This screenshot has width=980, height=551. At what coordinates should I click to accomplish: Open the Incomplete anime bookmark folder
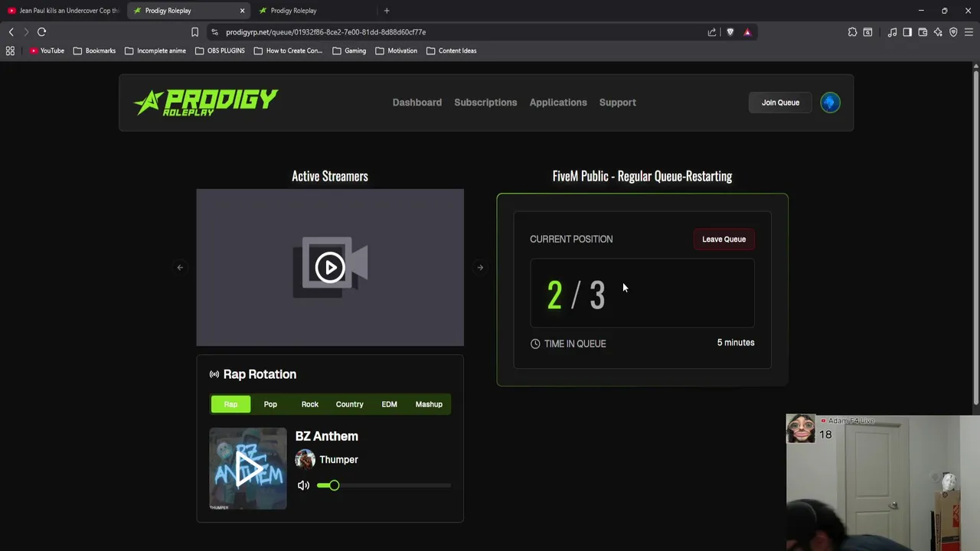[x=155, y=51]
